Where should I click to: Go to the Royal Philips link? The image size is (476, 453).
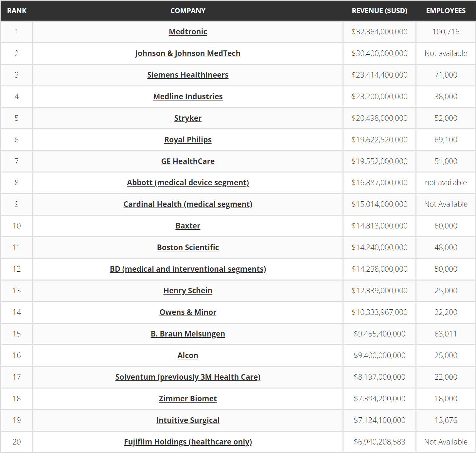point(188,140)
